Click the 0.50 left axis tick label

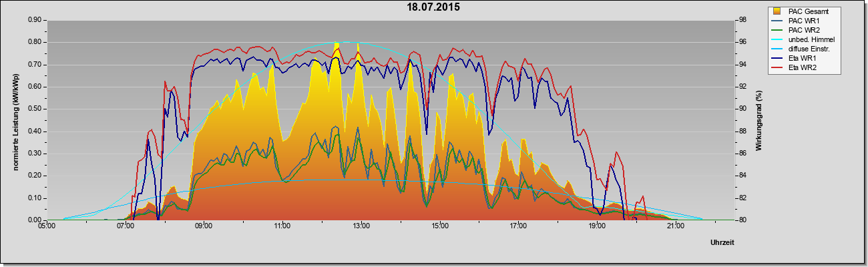pyautogui.click(x=35, y=109)
